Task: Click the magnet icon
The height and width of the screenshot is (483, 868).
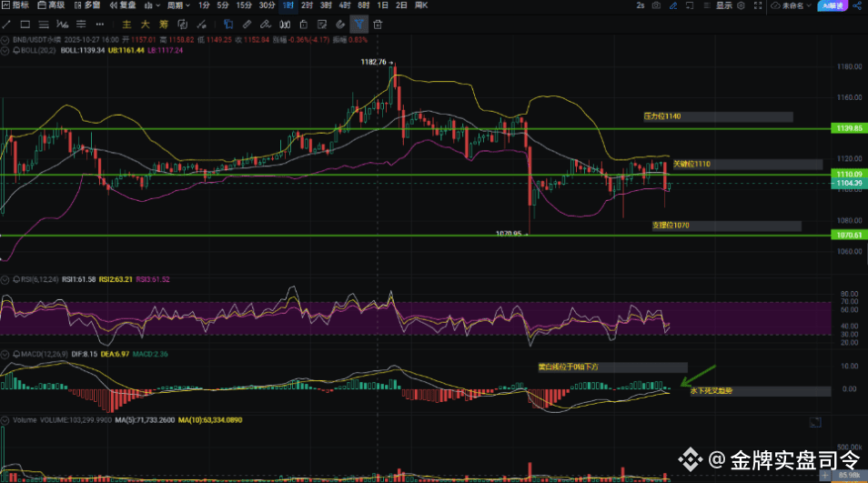Action: click(340, 25)
